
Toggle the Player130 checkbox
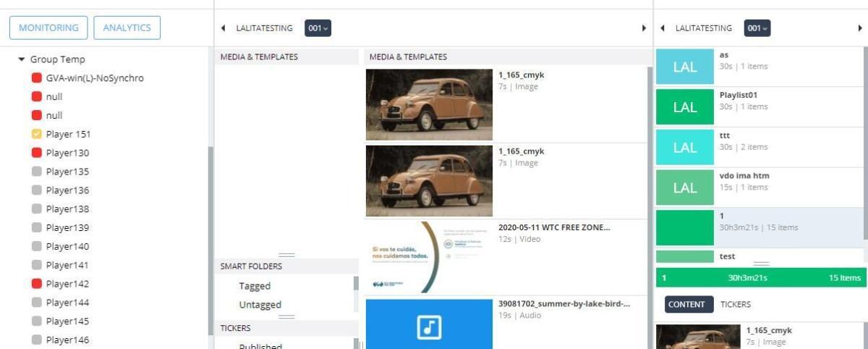tap(36, 153)
